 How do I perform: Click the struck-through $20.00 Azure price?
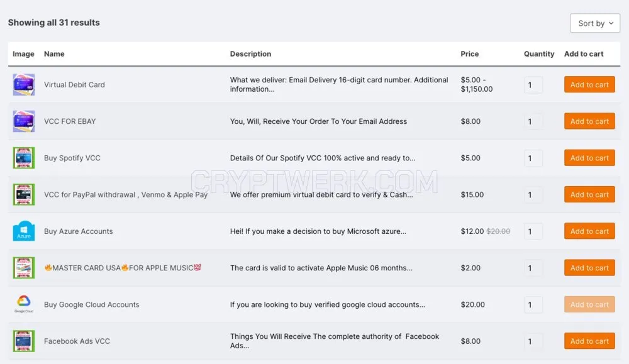pos(498,231)
